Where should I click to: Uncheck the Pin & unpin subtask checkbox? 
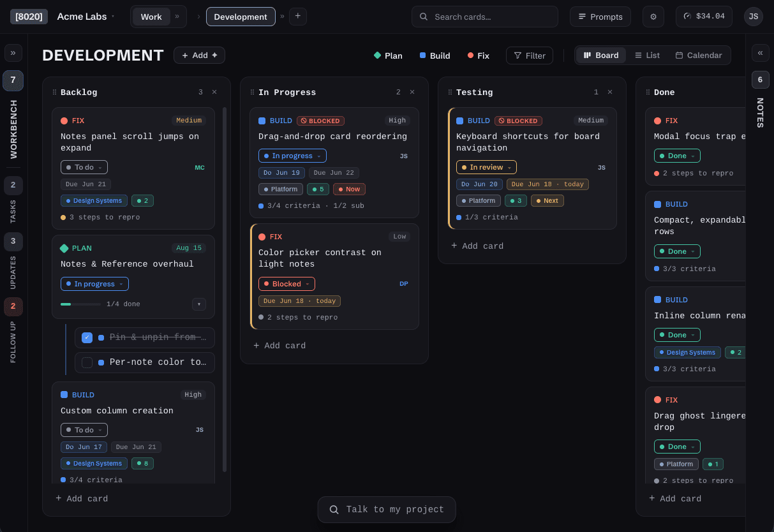(87, 337)
